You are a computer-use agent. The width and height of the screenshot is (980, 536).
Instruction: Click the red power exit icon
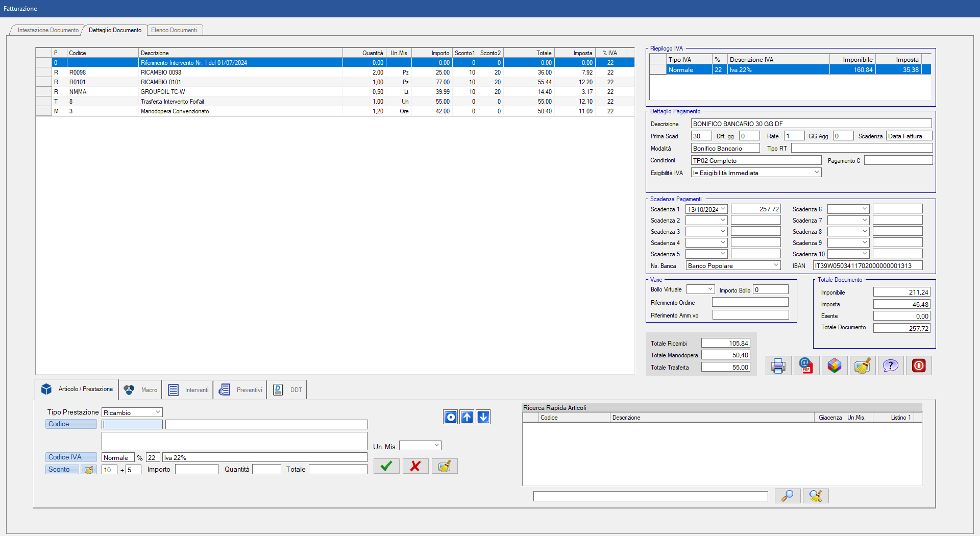[x=919, y=366]
